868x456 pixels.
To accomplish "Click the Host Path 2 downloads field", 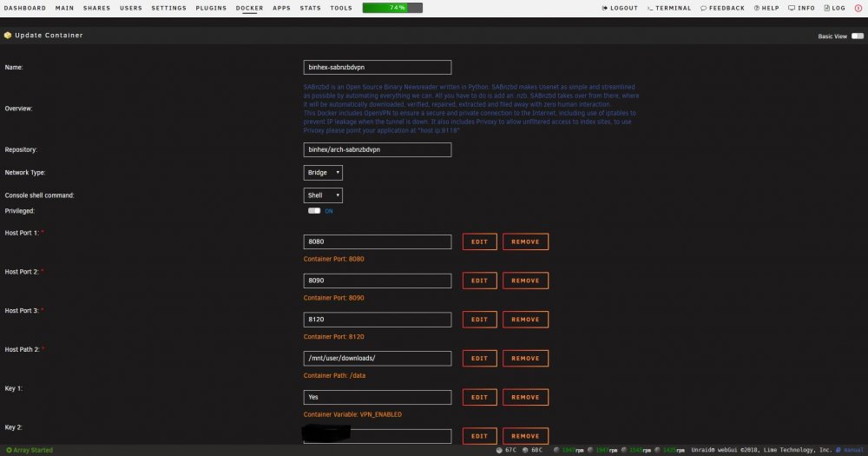I will click(x=378, y=358).
